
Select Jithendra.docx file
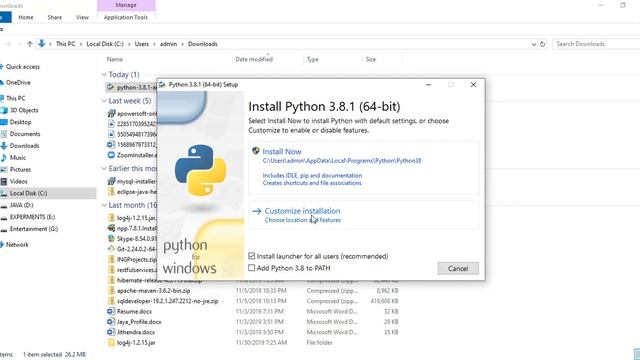tap(136, 332)
